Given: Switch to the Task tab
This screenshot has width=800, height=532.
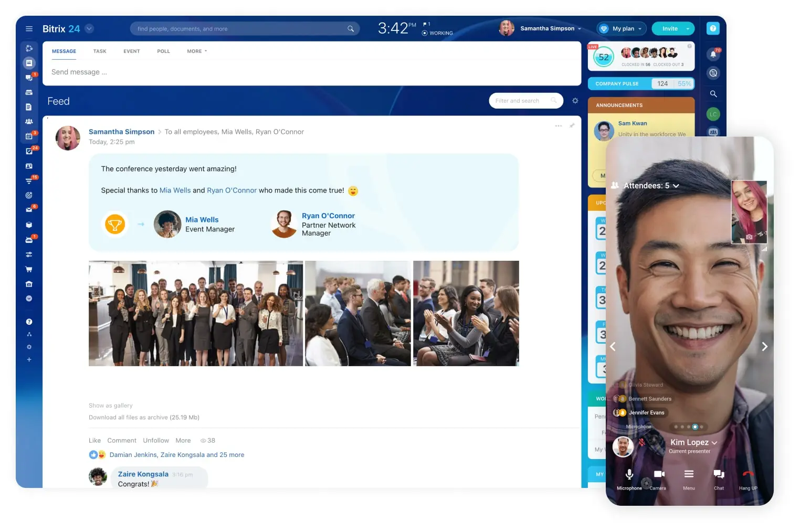Looking at the screenshot, I should (x=100, y=51).
